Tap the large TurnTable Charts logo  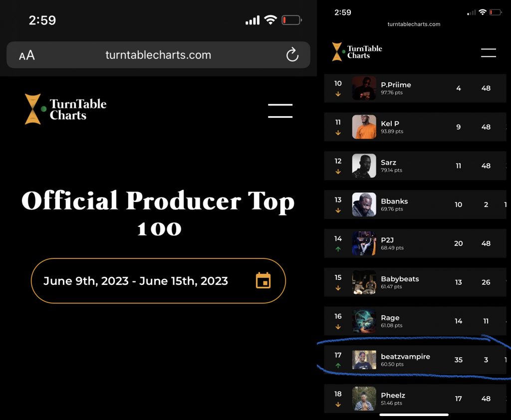65,109
